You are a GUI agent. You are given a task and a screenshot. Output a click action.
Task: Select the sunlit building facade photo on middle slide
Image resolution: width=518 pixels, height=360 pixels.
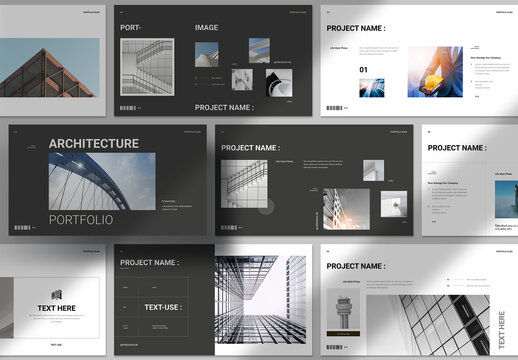pos(346,209)
